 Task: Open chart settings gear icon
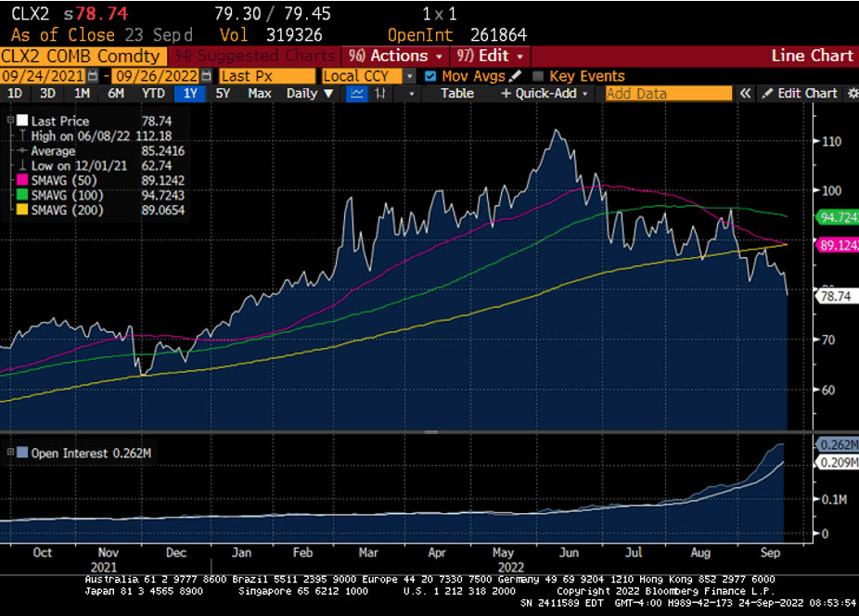point(853,94)
